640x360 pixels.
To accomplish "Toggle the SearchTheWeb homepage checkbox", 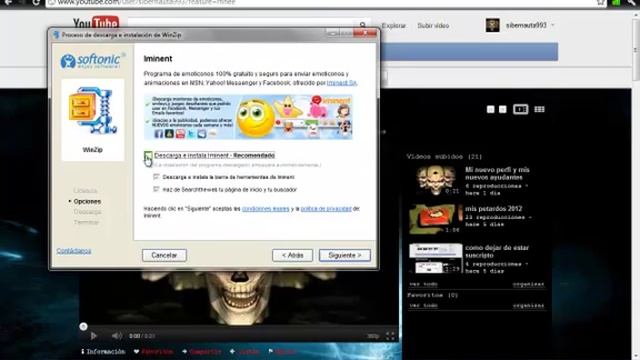I will click(x=156, y=189).
